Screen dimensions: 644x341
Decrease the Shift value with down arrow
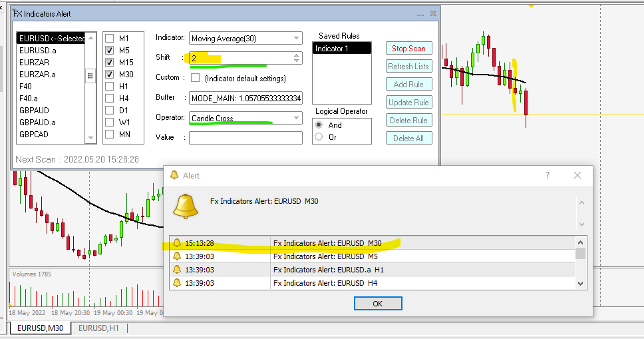297,61
